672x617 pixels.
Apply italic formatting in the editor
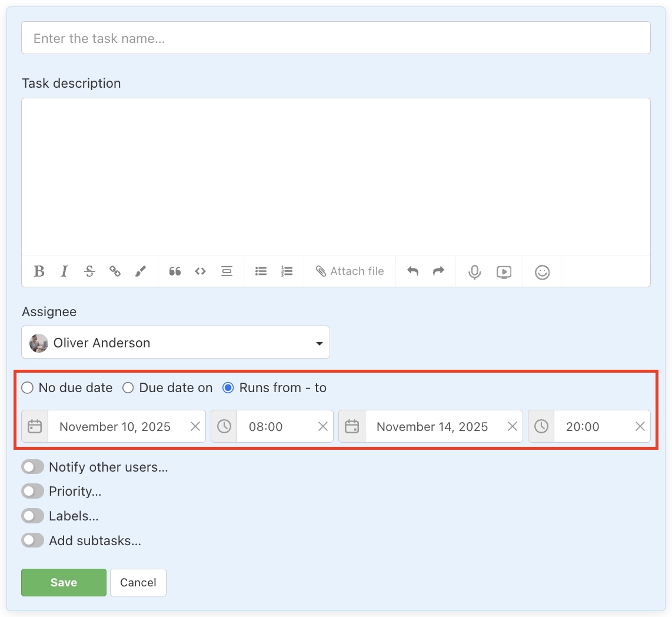coord(64,271)
